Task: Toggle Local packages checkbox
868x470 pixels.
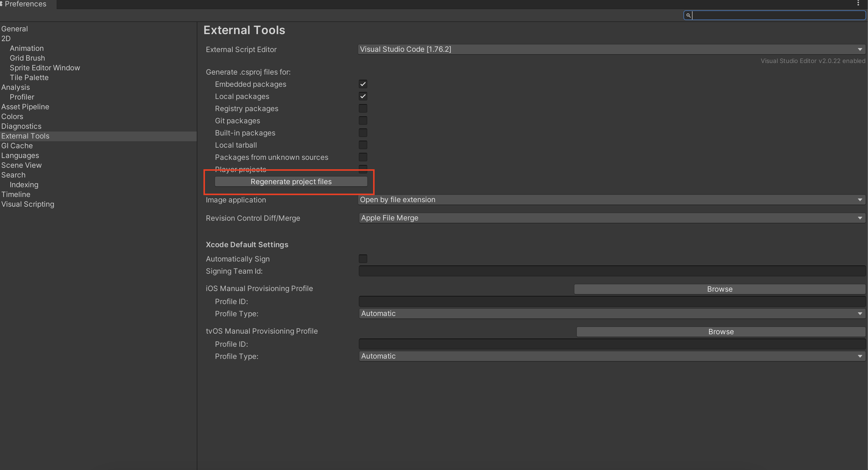Action: pyautogui.click(x=363, y=96)
